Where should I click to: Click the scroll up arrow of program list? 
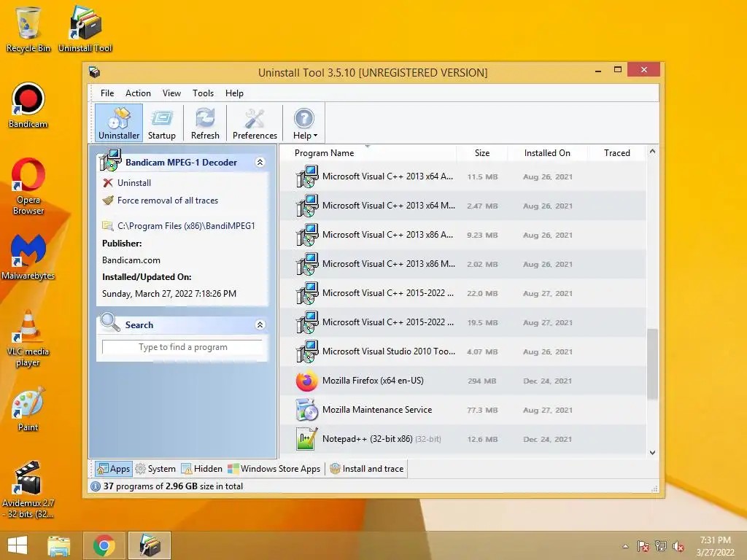pos(652,152)
